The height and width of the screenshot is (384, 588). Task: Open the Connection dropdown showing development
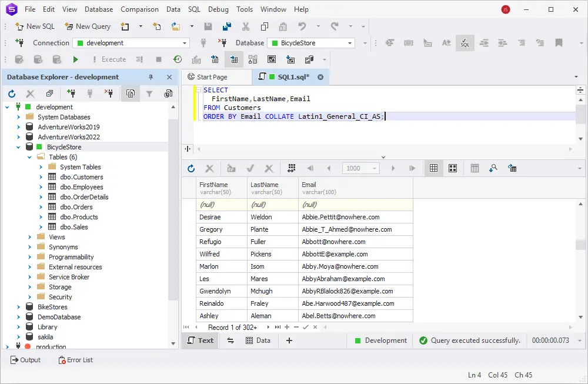[185, 43]
